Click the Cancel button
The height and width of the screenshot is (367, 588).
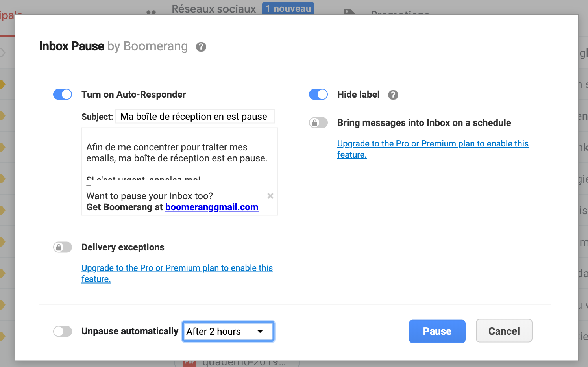pos(504,331)
